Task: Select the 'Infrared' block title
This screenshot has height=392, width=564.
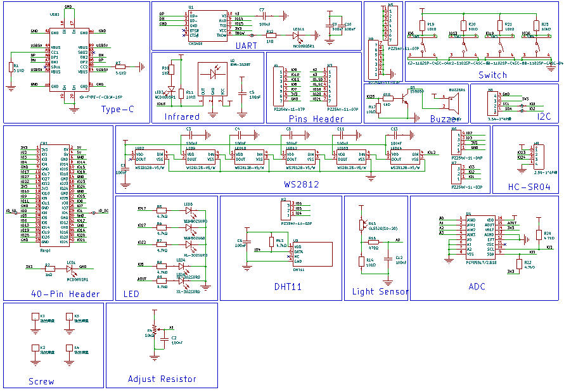Action: (x=182, y=117)
